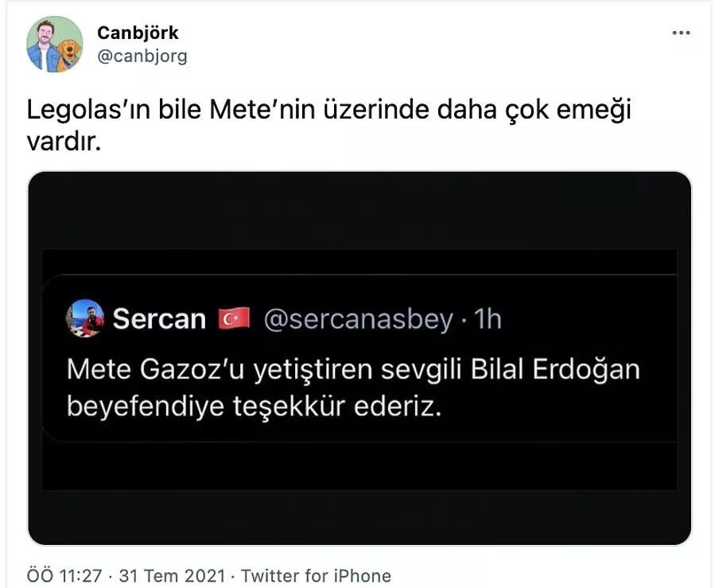Image resolution: width=715 pixels, height=588 pixels.
Task: Click the Canbjörk display name
Action: click(138, 33)
